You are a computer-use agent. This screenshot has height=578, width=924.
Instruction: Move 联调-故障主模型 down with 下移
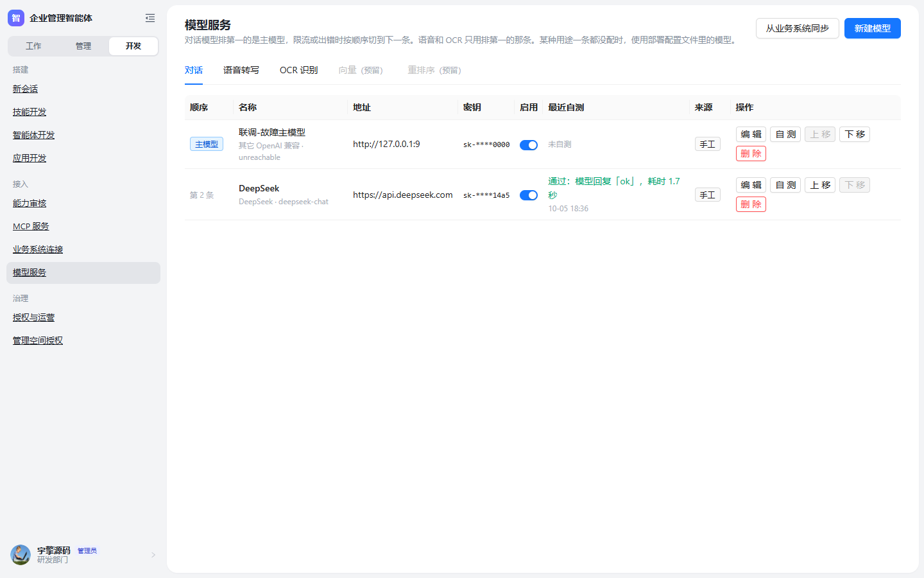[x=855, y=134]
